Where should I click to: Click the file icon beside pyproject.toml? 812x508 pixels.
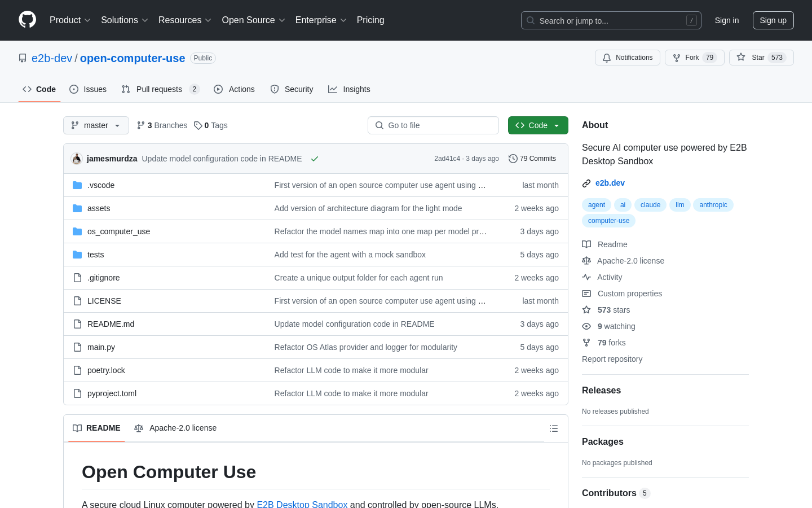[x=77, y=393]
